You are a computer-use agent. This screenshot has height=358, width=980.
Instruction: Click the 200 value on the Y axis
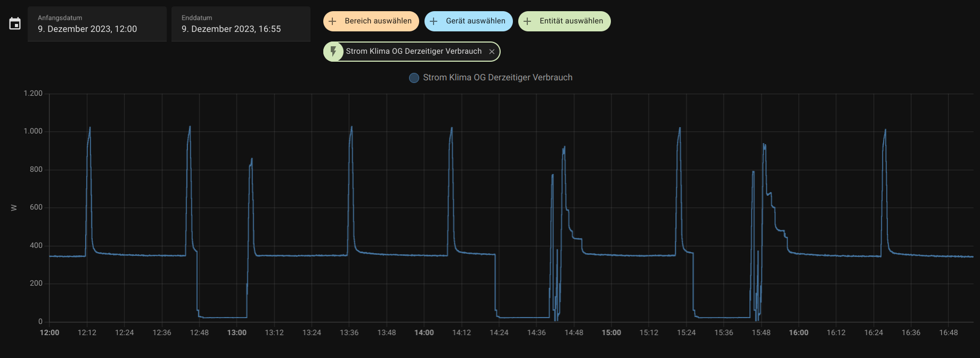click(x=36, y=283)
